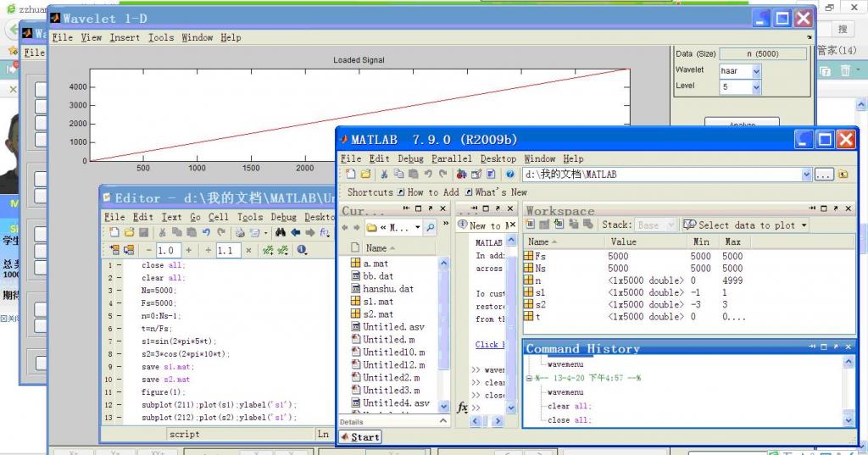
Task: Cut selection in Editor toolbar
Action: pos(162,232)
